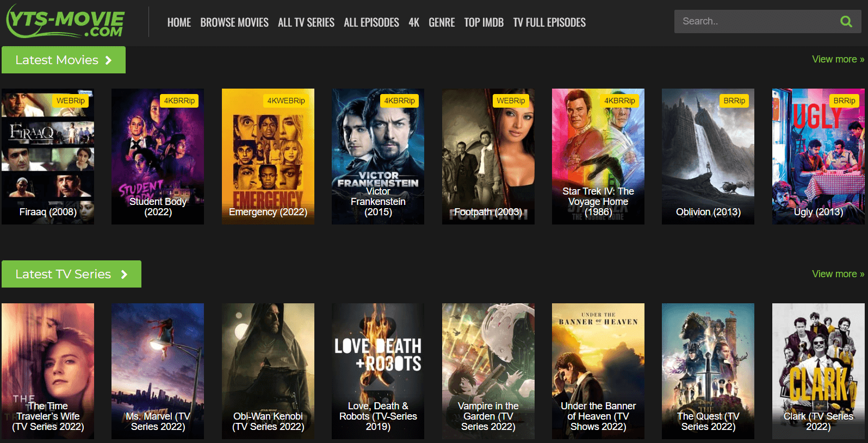868x443 pixels.
Task: Open the 4K menu item
Action: tap(414, 22)
